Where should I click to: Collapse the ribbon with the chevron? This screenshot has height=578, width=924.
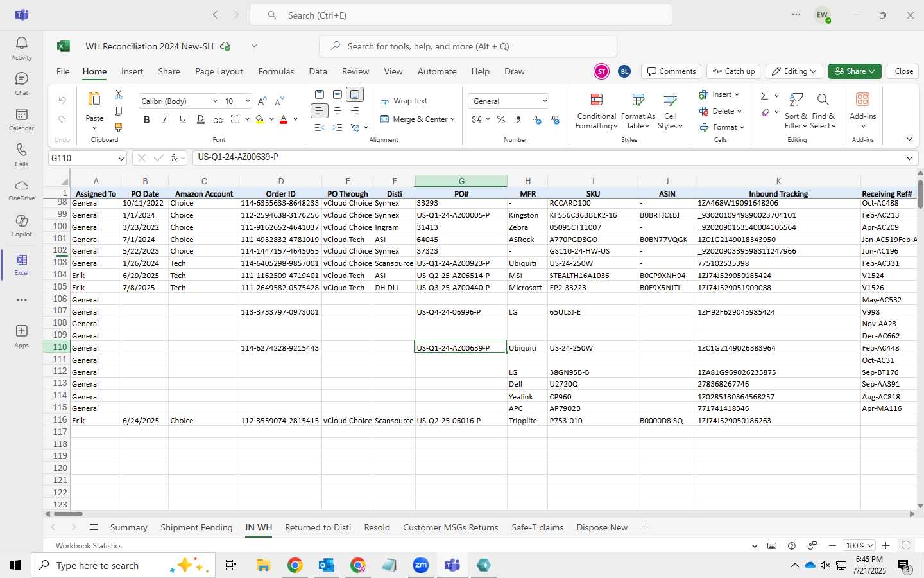[x=909, y=139]
